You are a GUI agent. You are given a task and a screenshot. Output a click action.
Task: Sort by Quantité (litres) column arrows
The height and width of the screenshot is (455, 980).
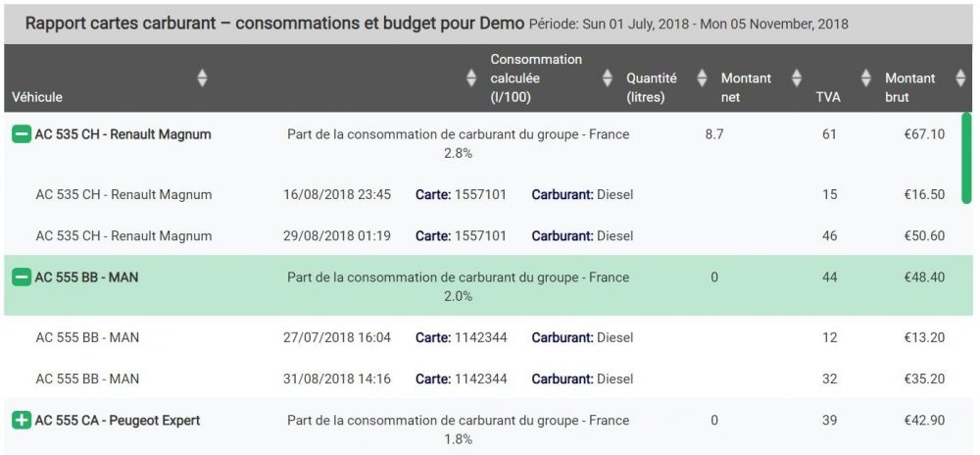pos(702,78)
